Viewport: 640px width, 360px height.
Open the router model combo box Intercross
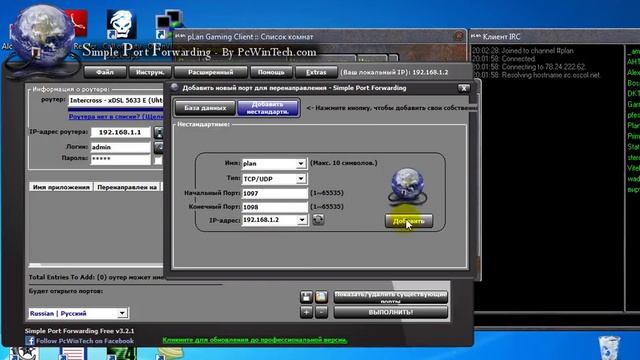(x=116, y=100)
